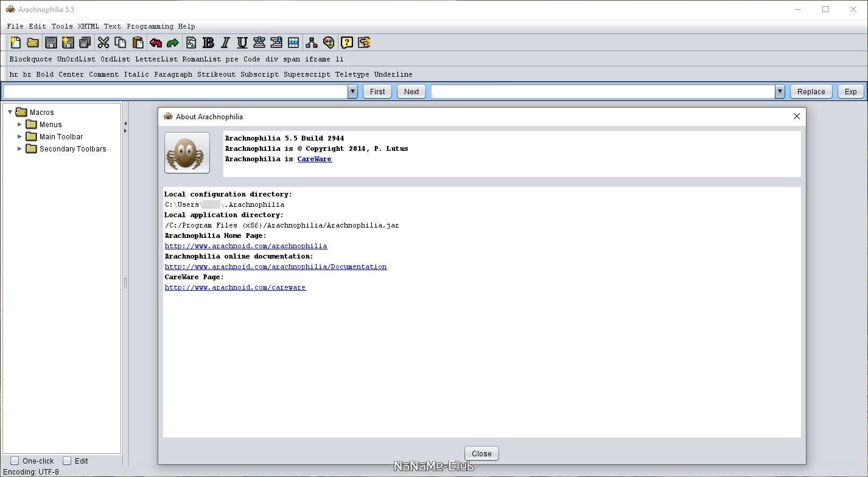Open the Help menu

tap(186, 26)
